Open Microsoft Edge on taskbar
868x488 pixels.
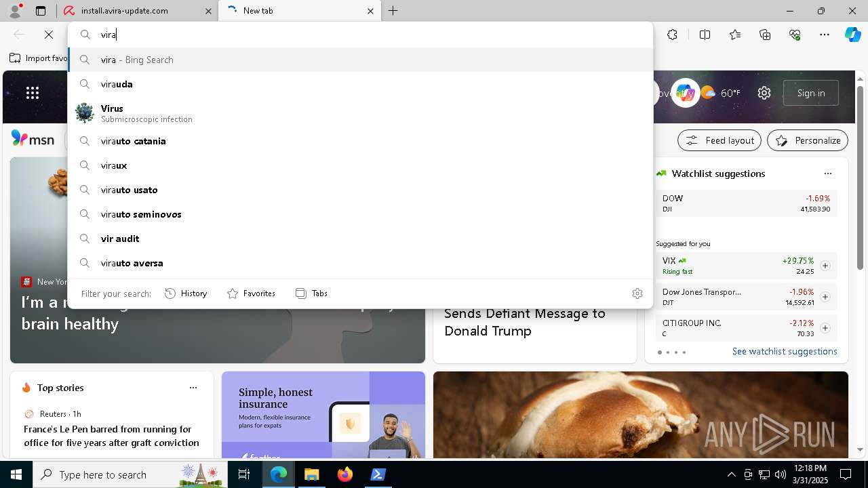coord(278,474)
